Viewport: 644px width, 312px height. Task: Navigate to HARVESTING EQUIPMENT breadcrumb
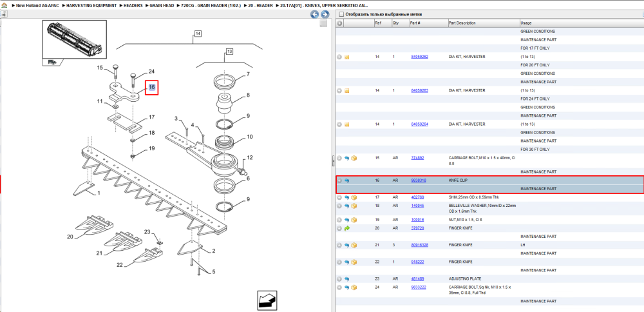pos(91,6)
